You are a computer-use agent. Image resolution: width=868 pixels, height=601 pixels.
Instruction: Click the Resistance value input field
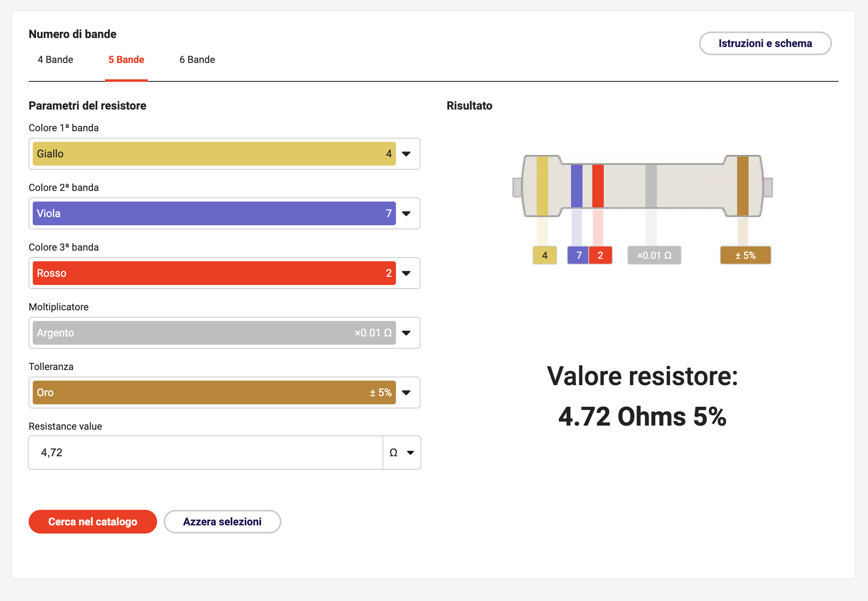(205, 453)
